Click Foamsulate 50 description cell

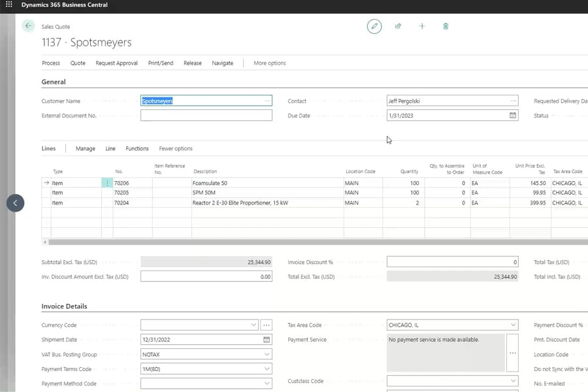(x=267, y=183)
